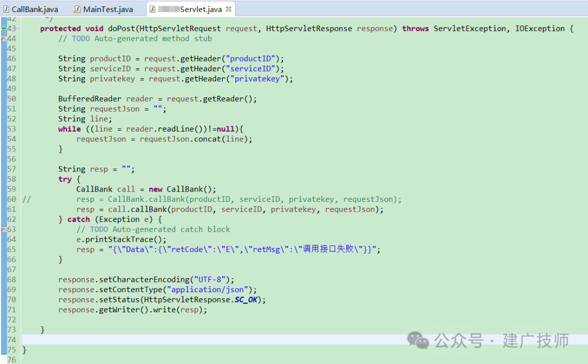Click line number 75 in the gutter
This screenshot has height=364, width=588.
point(11,350)
